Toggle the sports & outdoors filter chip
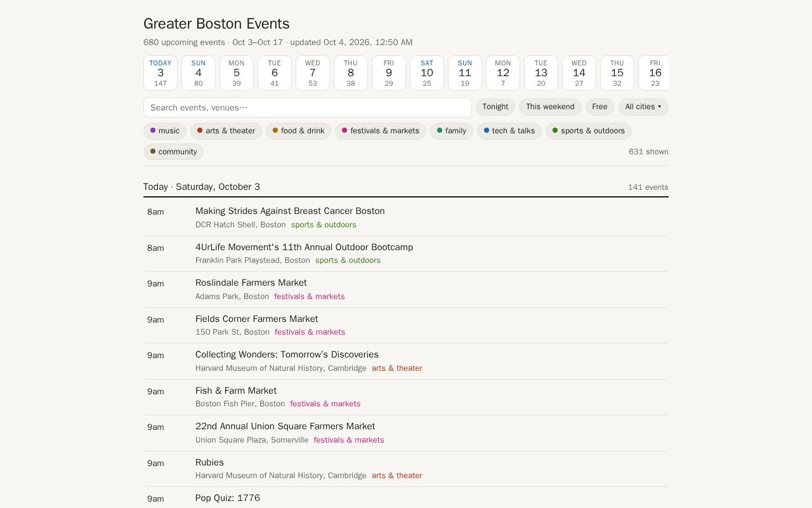 [589, 131]
